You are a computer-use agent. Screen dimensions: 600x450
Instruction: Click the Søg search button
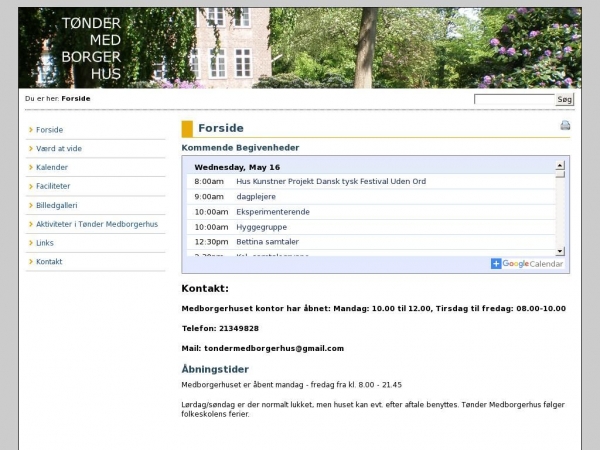[564, 99]
